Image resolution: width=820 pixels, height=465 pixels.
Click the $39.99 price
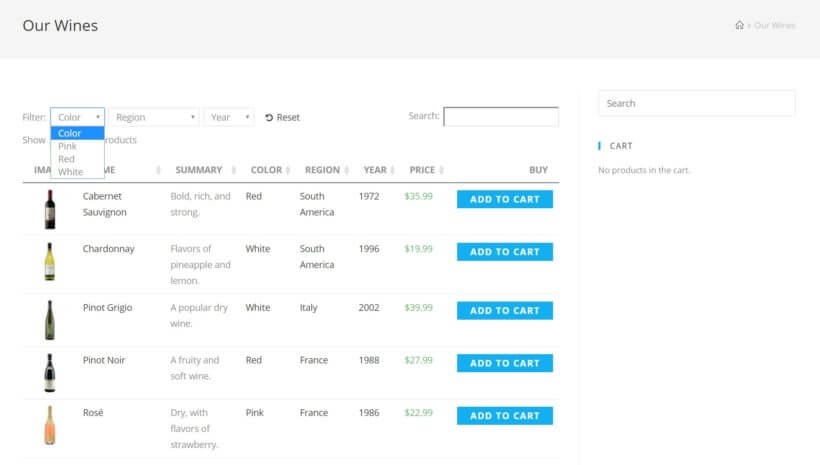tap(418, 308)
